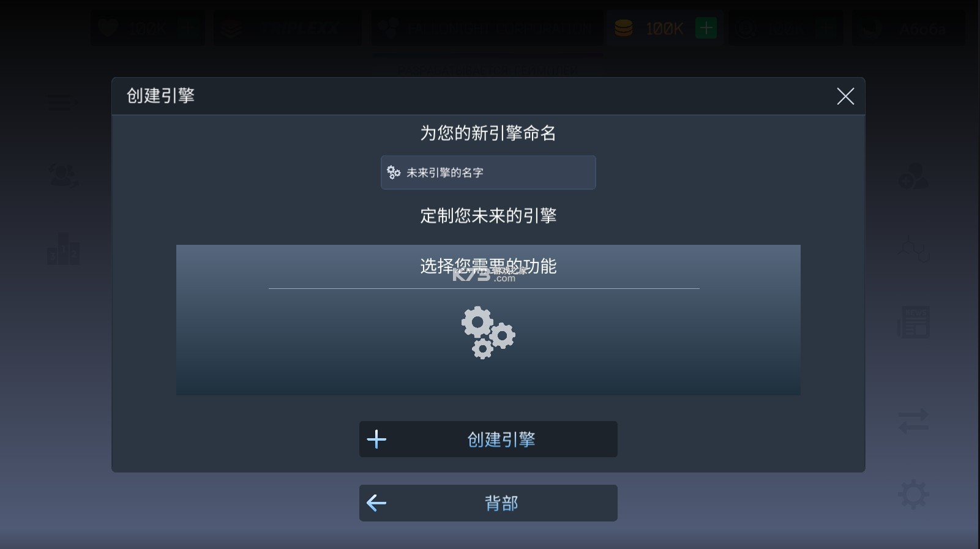
Task: Go back with the 背部 button
Action: coord(488,503)
